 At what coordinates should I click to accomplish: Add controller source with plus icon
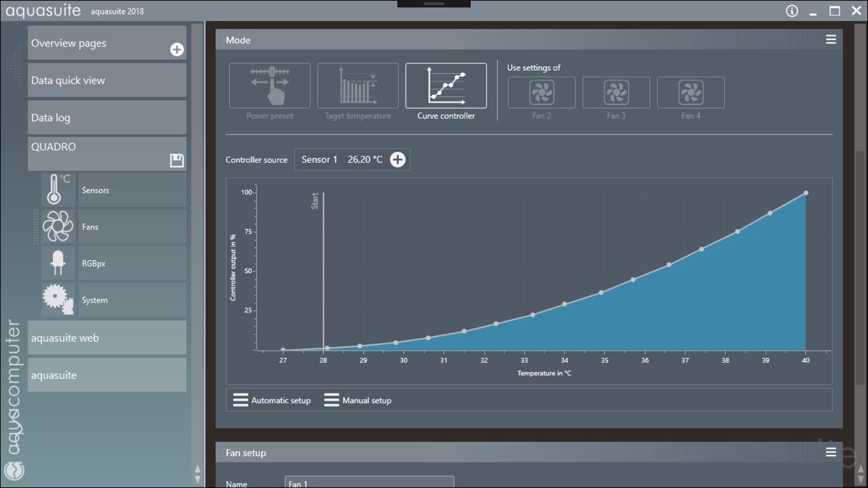coord(398,159)
